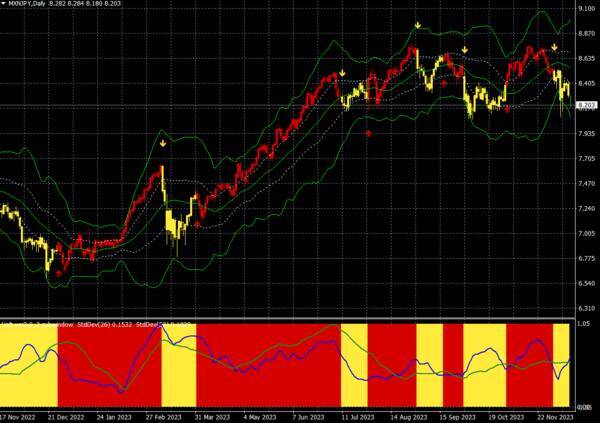Click the yellow down arrow above February 2023 peak
This screenshot has height=423, width=600.
coord(163,144)
